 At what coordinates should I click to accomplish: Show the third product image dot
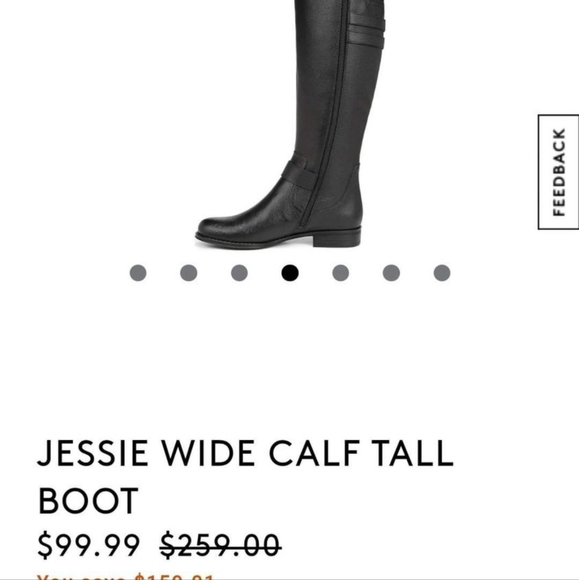[x=239, y=273]
